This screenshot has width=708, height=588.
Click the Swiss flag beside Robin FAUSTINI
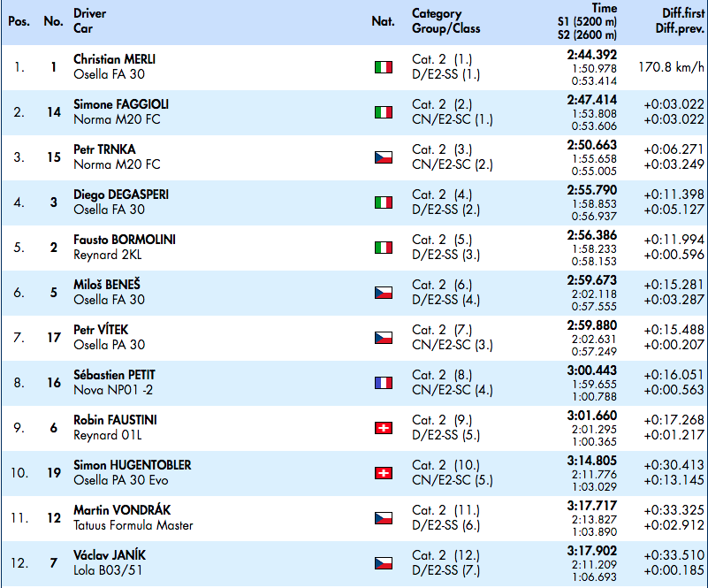click(384, 428)
